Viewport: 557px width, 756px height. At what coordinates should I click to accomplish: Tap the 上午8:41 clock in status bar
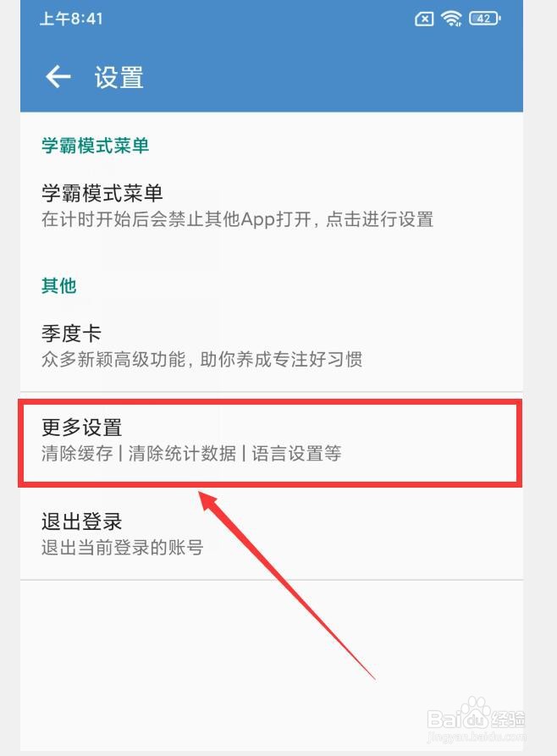(x=71, y=19)
